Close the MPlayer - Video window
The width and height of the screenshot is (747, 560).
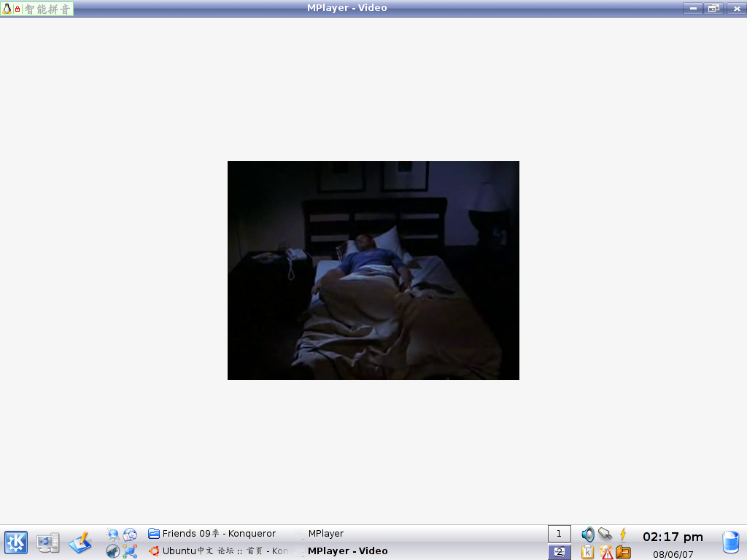pyautogui.click(x=736, y=9)
